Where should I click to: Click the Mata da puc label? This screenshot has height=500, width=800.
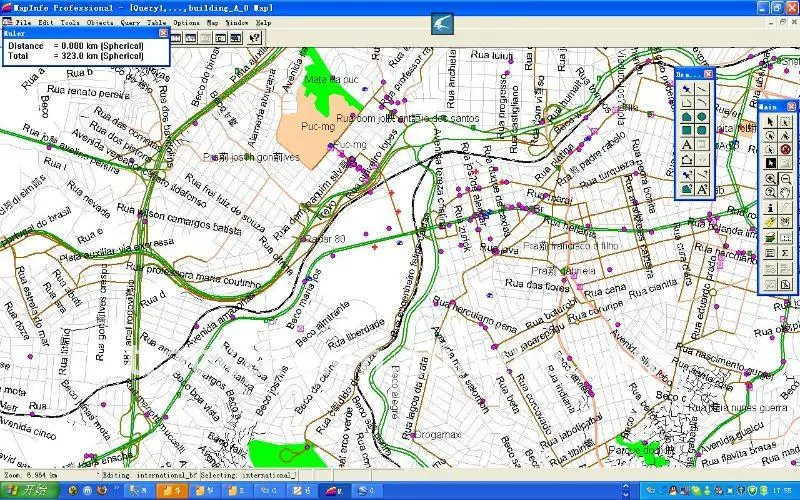pos(331,80)
